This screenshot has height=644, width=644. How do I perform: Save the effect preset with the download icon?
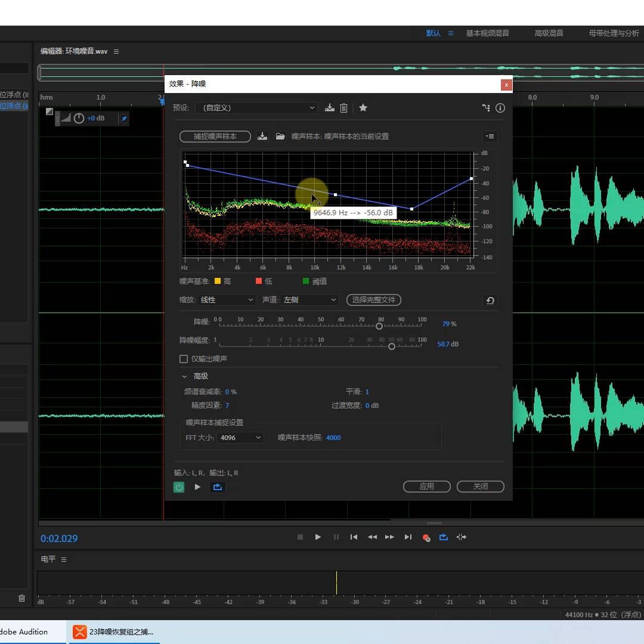click(x=329, y=107)
